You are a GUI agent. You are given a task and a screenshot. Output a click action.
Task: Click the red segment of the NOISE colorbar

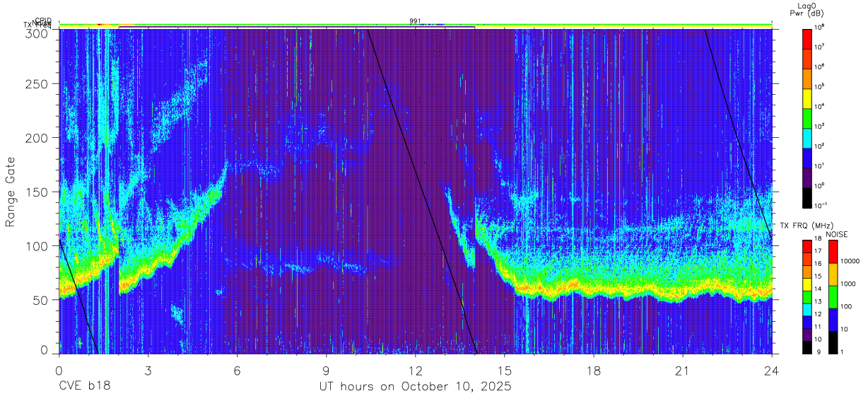(833, 252)
